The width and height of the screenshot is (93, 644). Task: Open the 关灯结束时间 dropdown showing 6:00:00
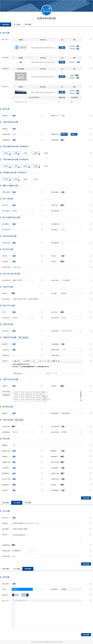pyautogui.click(x=71, y=318)
